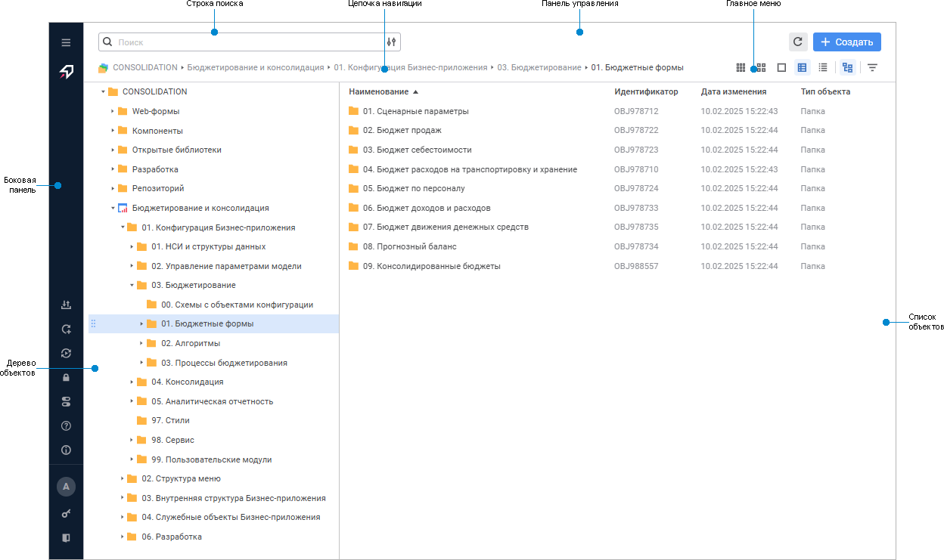The height and width of the screenshot is (560, 944).
Task: Click the key icon in the sidebar
Action: point(66,513)
